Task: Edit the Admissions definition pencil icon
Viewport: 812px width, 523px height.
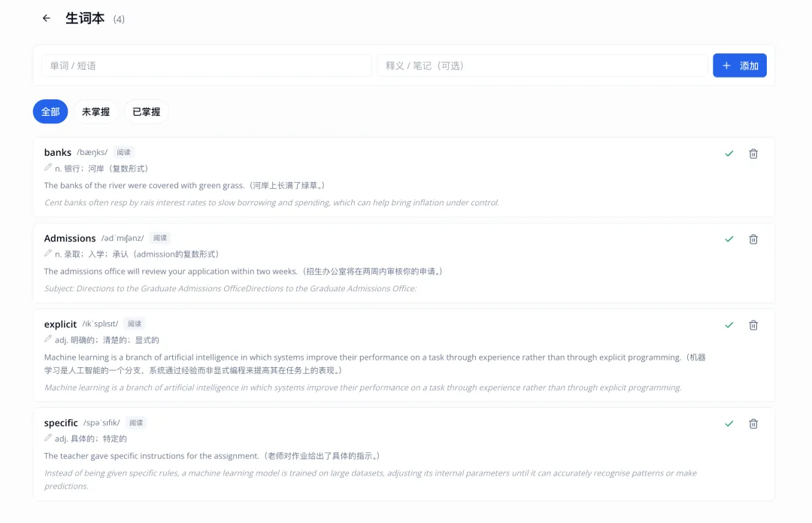Action: tap(48, 253)
